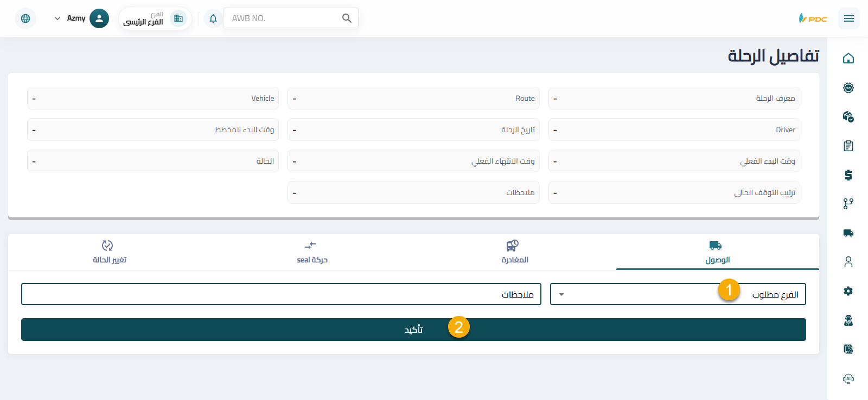Click the تفاصيل الرحلة page heading
Image resolution: width=868 pixels, height=400 pixels.
pyautogui.click(x=773, y=56)
